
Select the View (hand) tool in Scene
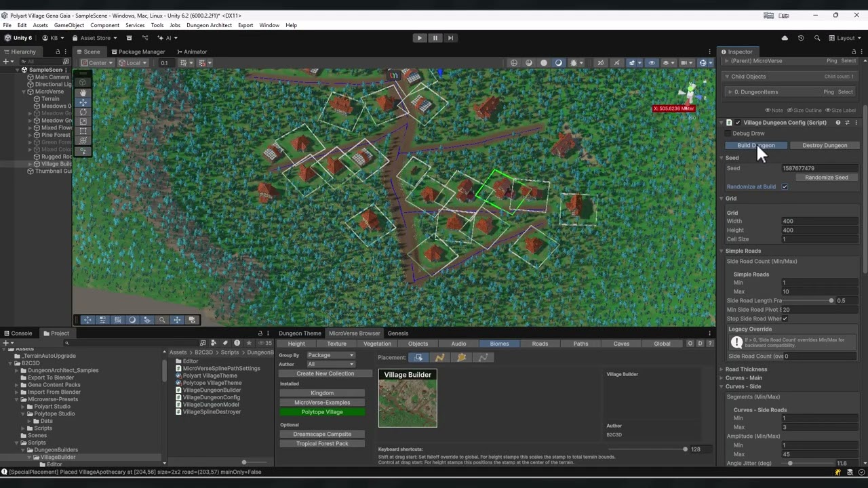83,93
